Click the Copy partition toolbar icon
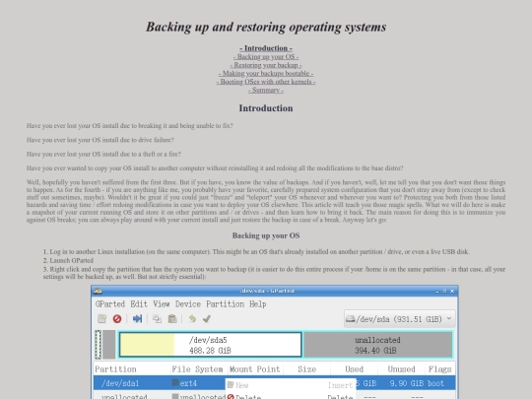The height and width of the screenshot is (399, 532). coord(157,318)
